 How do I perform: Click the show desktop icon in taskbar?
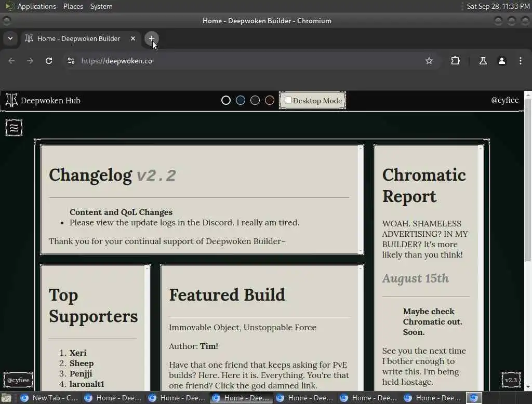pyautogui.click(x=6, y=398)
